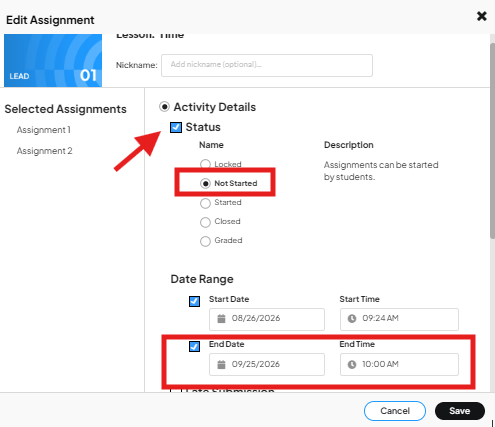Click the clock icon in End Time field

pos(352,365)
